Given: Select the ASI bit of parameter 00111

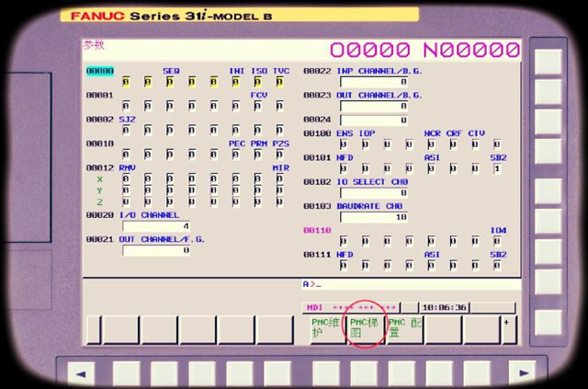Looking at the screenshot, I should click(431, 266).
